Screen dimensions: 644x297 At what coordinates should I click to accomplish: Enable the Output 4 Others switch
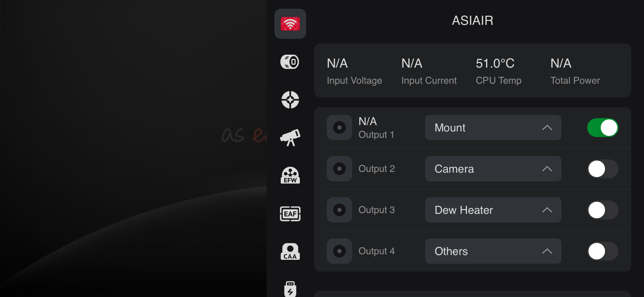[603, 251]
